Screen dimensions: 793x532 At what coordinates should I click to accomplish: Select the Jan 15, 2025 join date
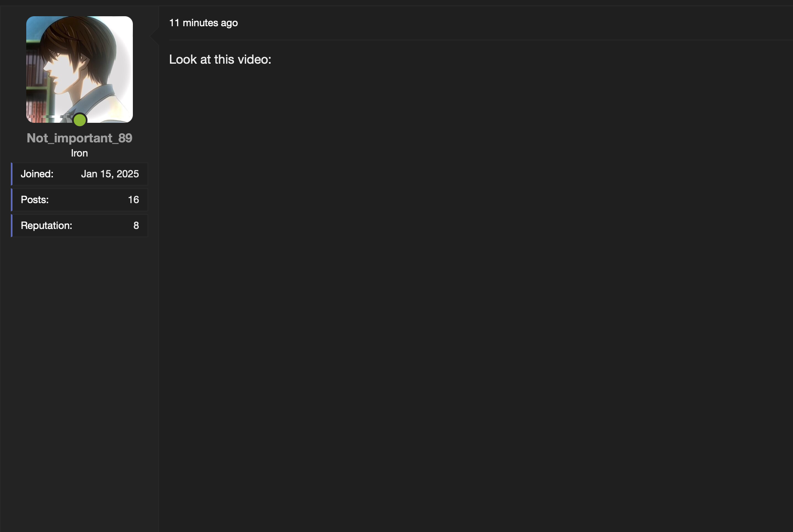tap(110, 174)
